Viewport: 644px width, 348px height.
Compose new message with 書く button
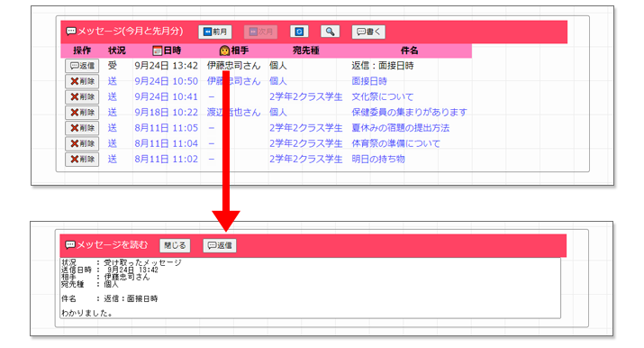(368, 32)
